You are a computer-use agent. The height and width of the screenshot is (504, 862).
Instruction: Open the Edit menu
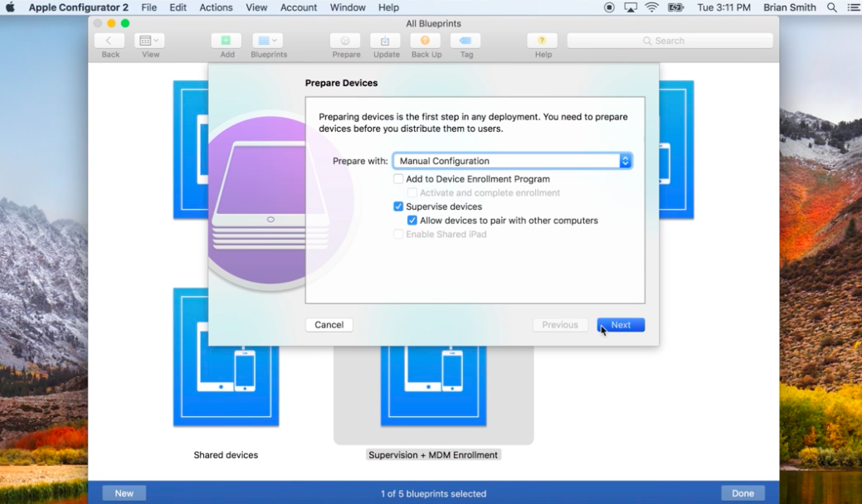pos(178,7)
